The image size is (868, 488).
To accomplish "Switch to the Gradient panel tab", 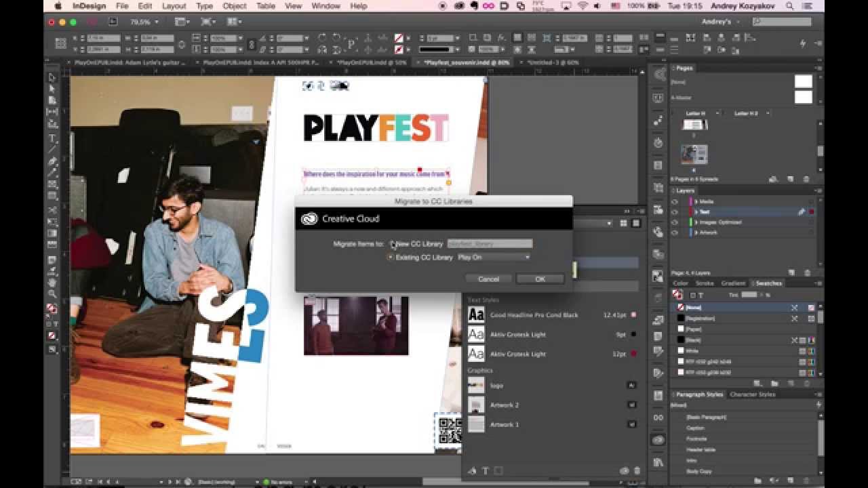I will [x=733, y=283].
